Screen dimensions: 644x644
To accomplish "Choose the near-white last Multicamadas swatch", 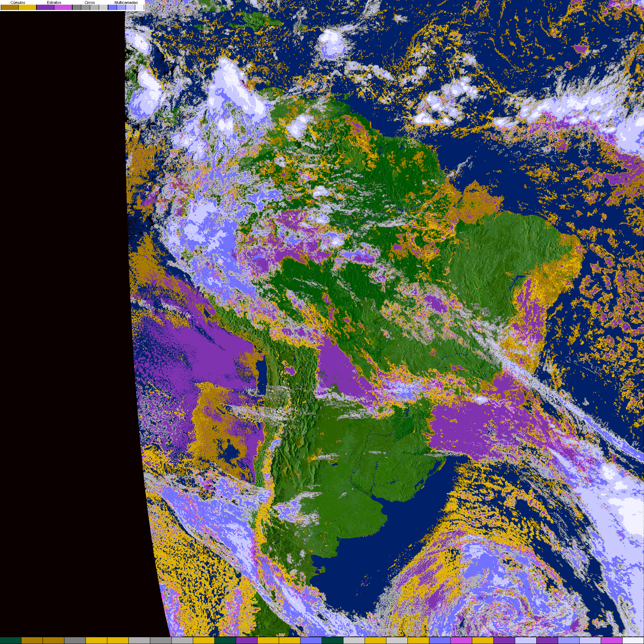I will [139, 8].
